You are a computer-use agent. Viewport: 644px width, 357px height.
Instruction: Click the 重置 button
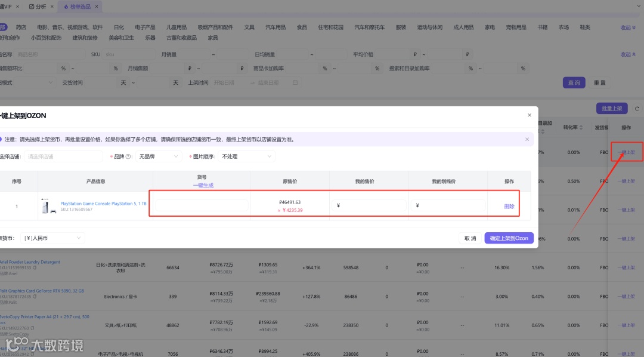coord(600,82)
